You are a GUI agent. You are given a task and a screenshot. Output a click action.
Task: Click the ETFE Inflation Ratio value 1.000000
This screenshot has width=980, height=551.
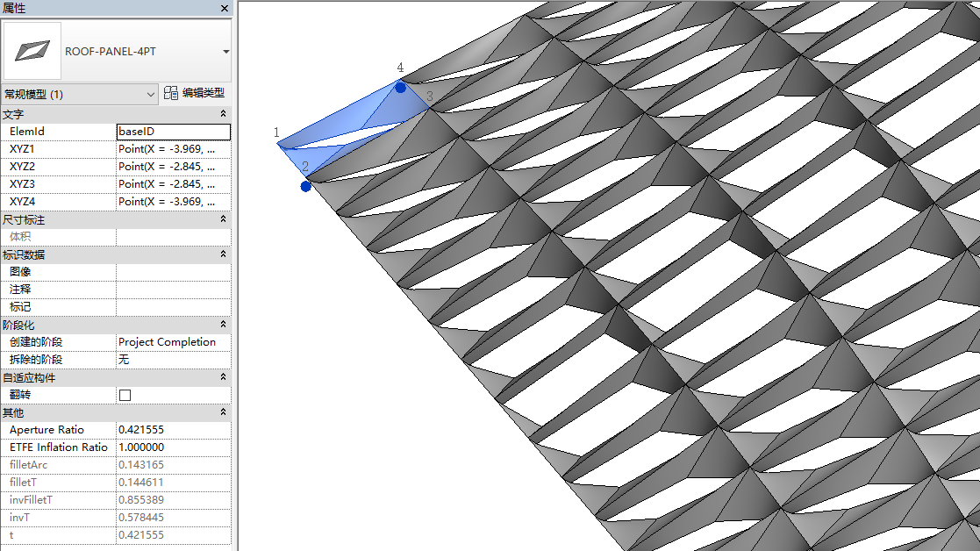point(173,447)
